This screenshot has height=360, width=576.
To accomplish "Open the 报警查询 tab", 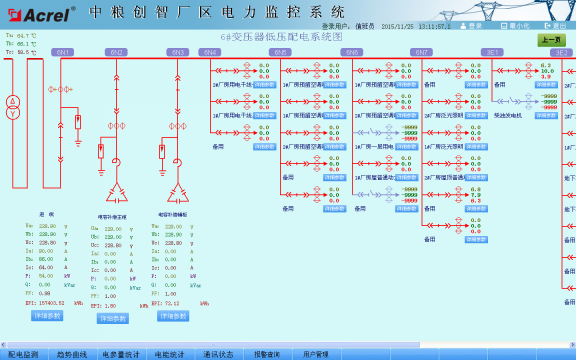I will coord(267,354).
